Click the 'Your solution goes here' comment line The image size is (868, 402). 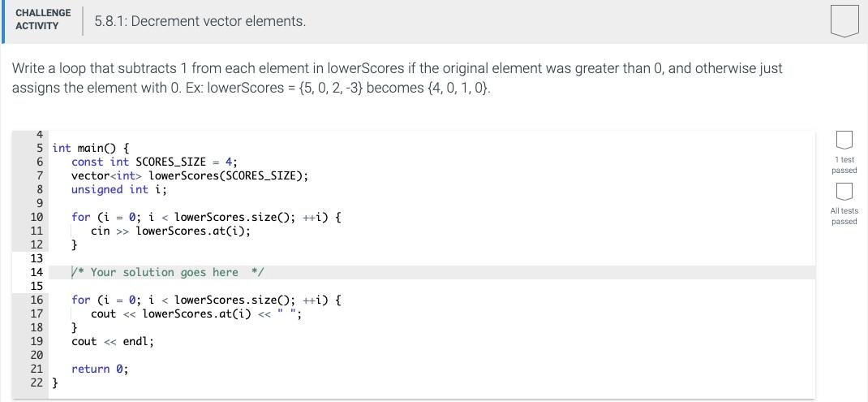click(168, 272)
